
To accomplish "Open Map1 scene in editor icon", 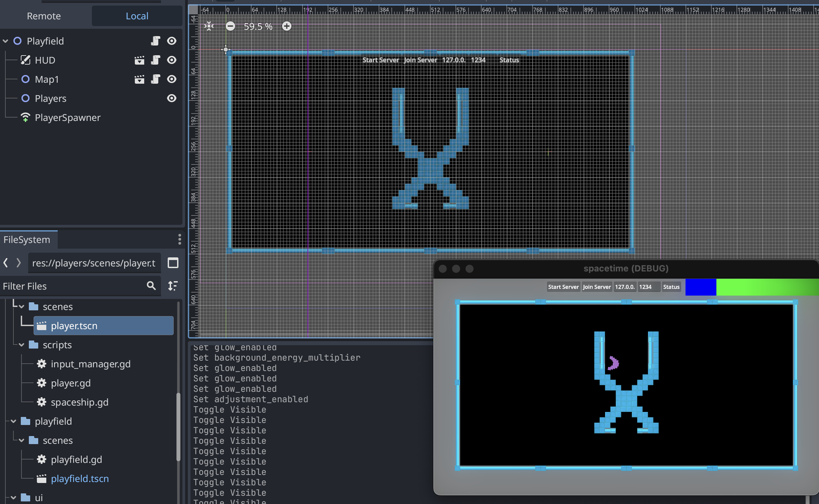I will pos(139,79).
